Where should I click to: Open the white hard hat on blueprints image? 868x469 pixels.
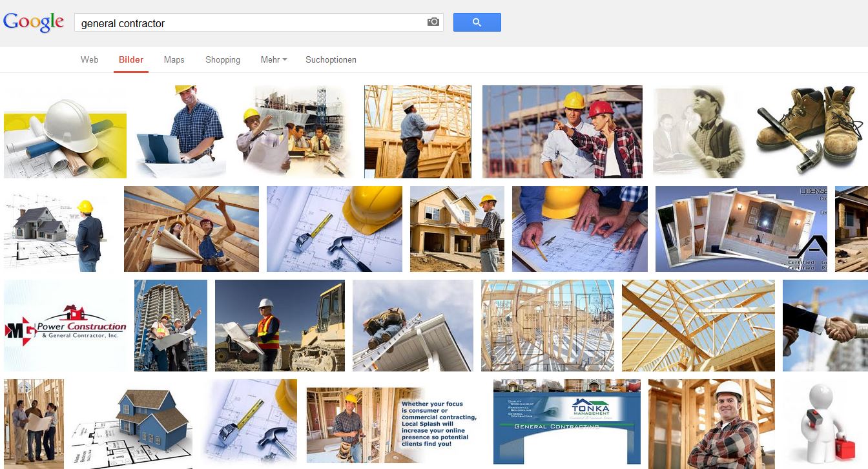point(65,132)
